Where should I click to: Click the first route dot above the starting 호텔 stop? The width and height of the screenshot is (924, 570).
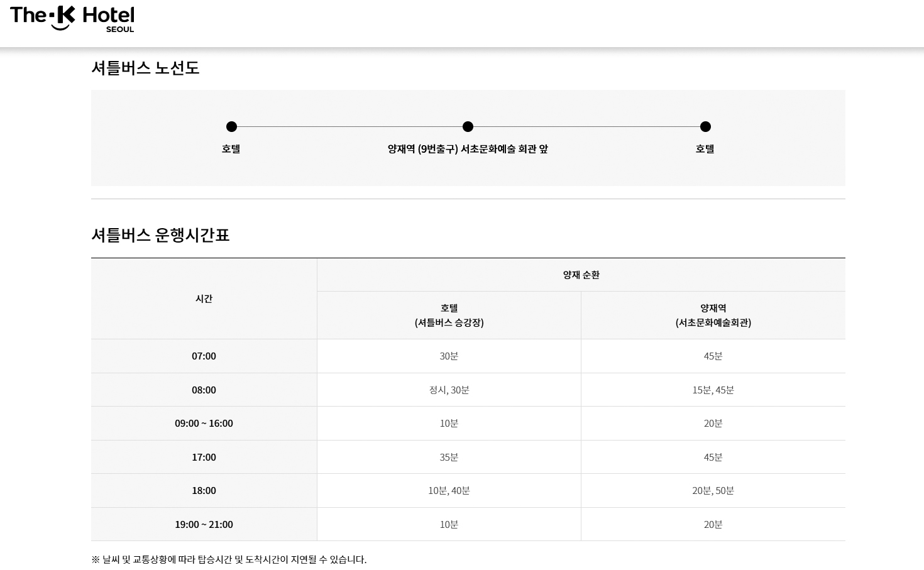click(231, 127)
